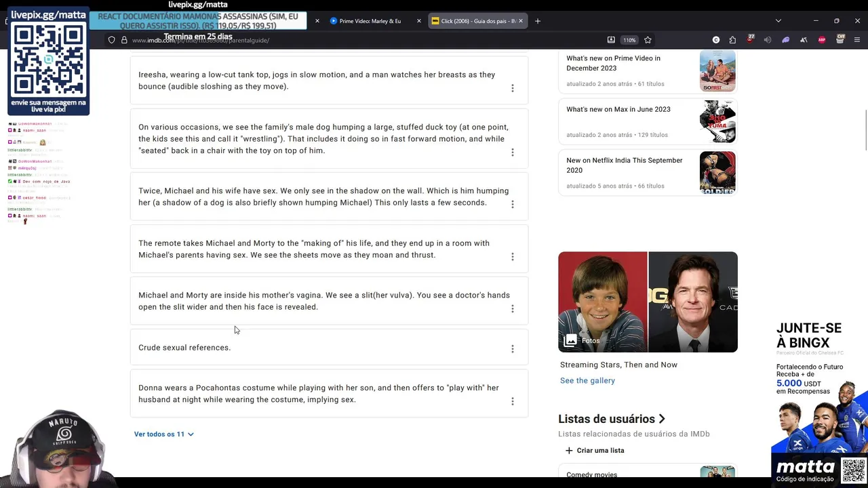Viewport: 868px width, 488px height.
Task: Click text "atualizado 5 anos atrás • 66 títulos"
Action: [x=615, y=186]
